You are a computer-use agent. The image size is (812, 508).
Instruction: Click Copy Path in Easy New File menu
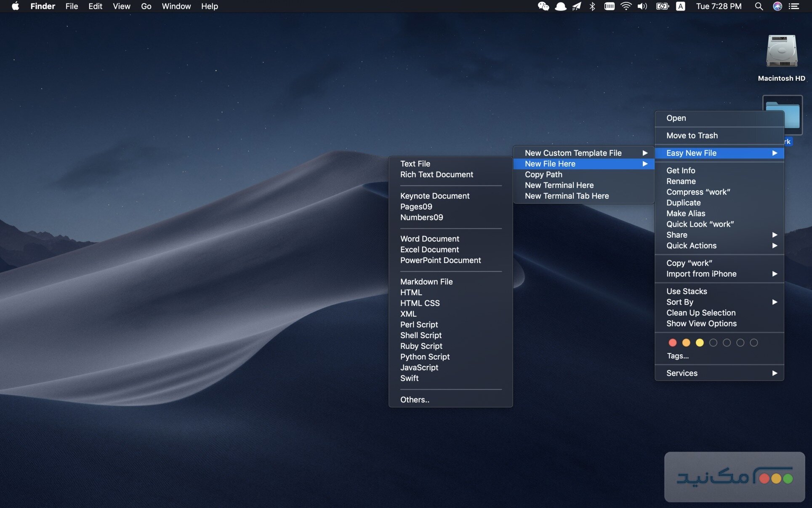point(543,174)
